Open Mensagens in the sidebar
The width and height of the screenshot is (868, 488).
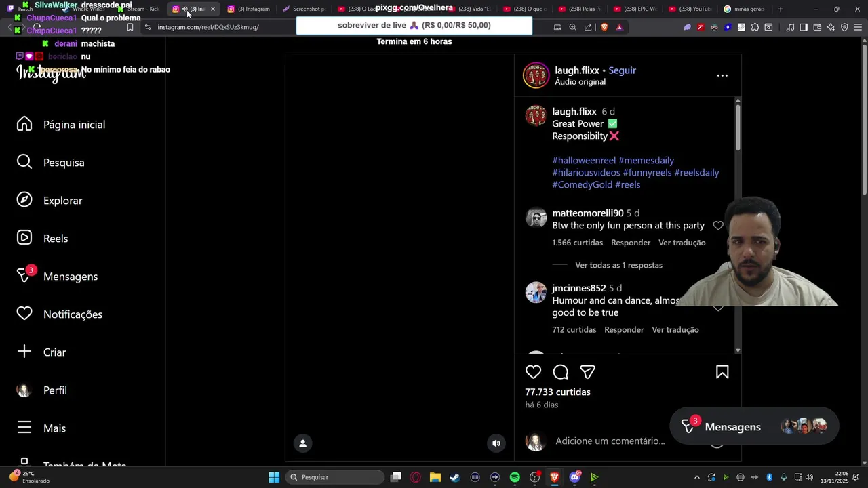[71, 277]
